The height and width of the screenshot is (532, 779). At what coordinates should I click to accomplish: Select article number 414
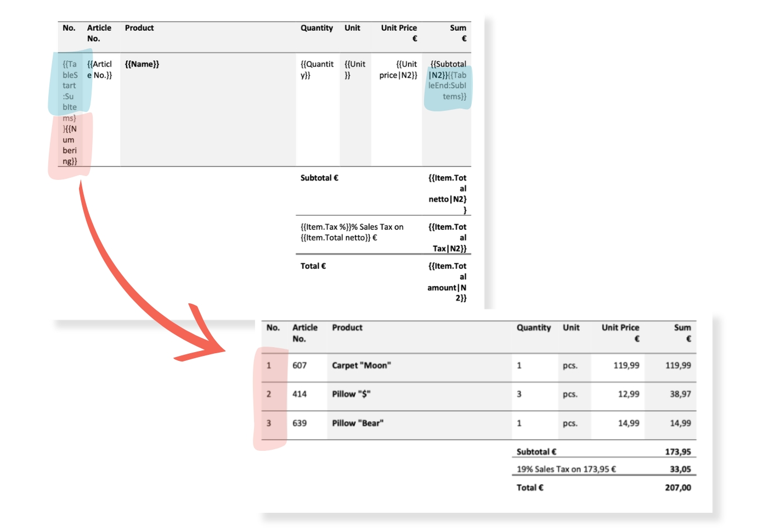pyautogui.click(x=300, y=394)
